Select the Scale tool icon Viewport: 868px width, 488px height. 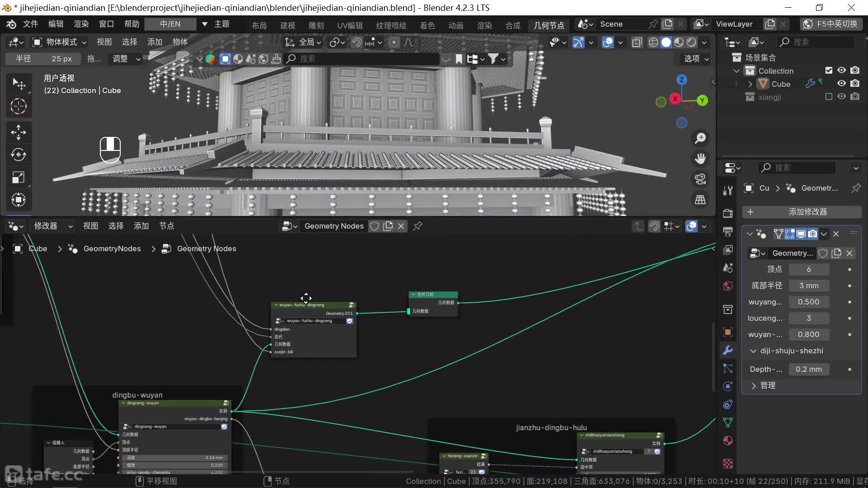[19, 177]
